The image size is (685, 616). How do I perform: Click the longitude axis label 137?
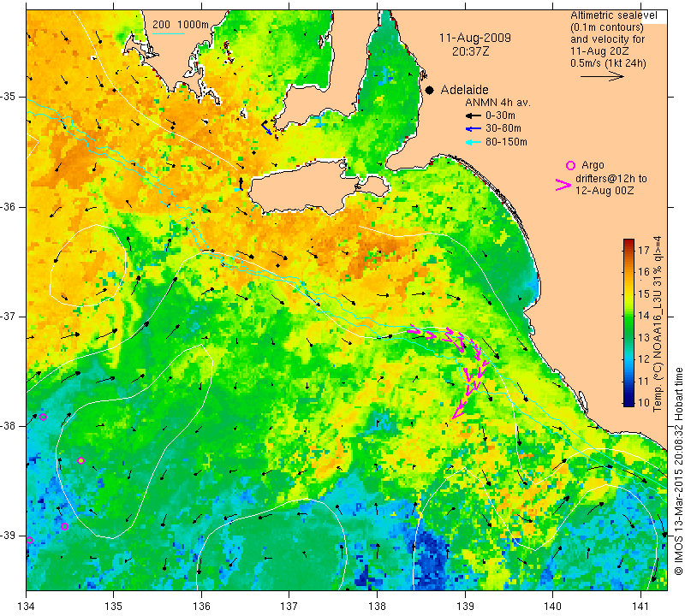pyautogui.click(x=289, y=607)
